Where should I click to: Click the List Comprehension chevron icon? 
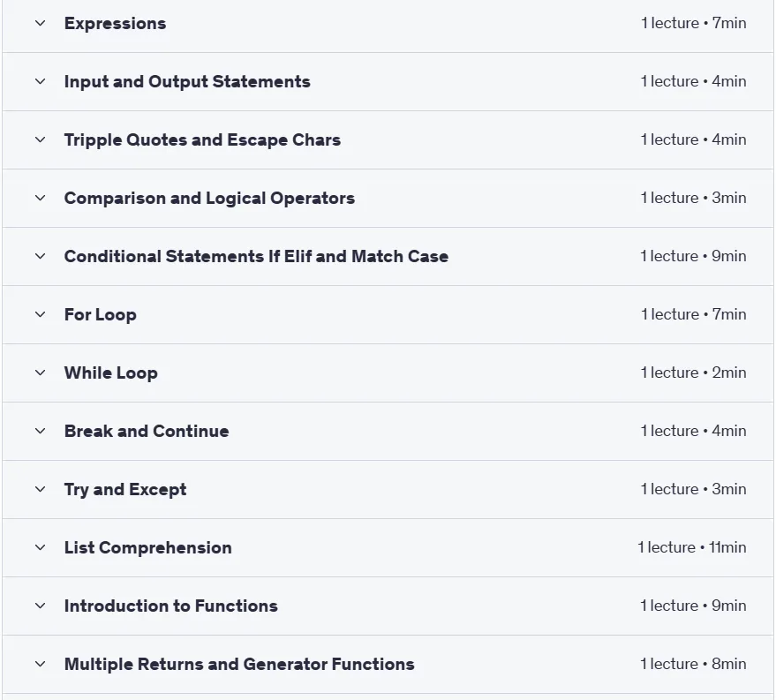click(41, 547)
